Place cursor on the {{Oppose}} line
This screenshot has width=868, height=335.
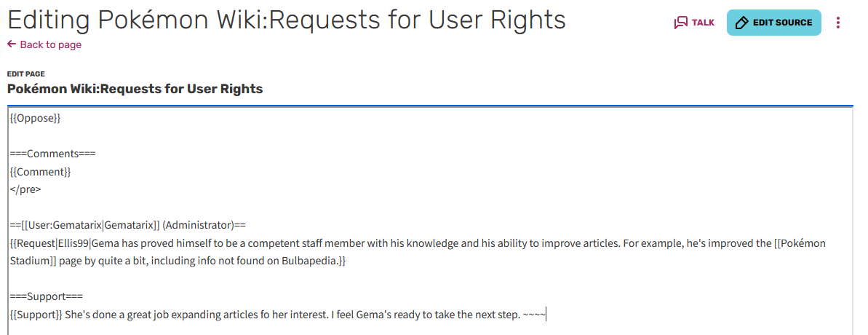[35, 118]
